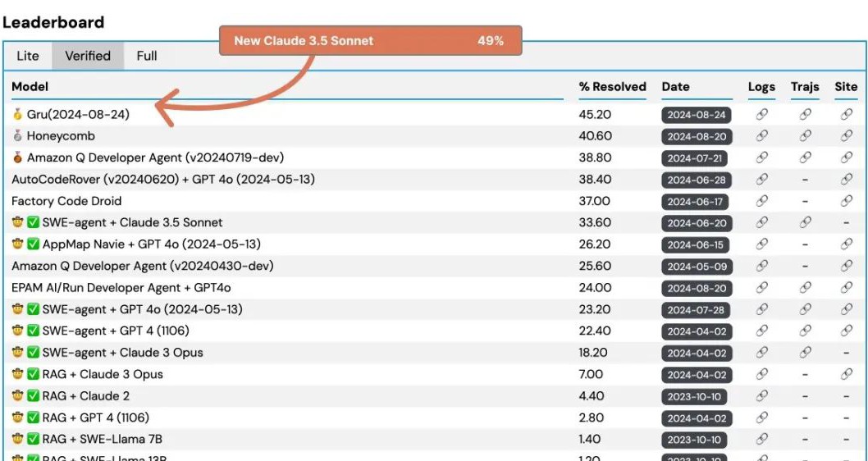Image resolution: width=868 pixels, height=461 pixels.
Task: Visit site link for RAG + Claude 3 Opus
Action: click(x=847, y=374)
